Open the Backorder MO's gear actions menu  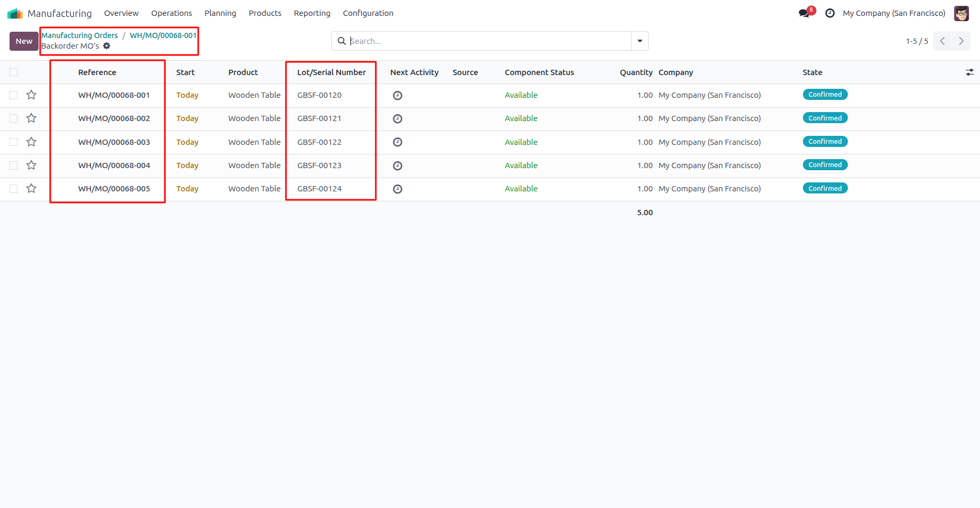(x=107, y=46)
